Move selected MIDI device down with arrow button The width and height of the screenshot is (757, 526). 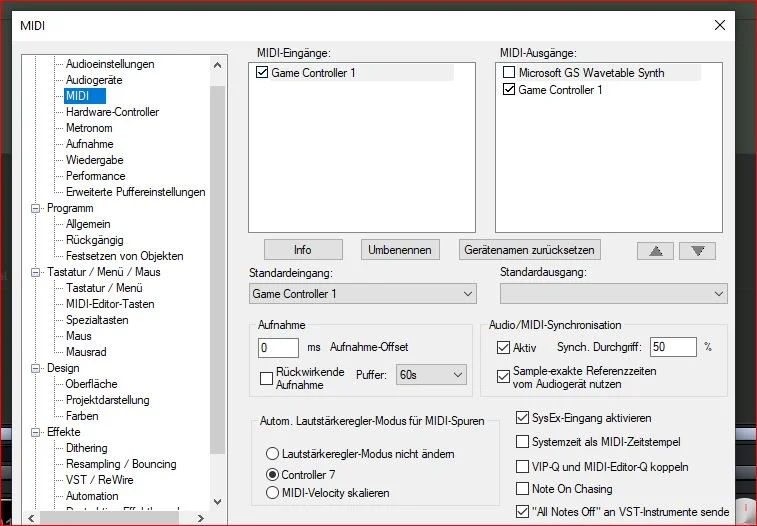tap(697, 250)
